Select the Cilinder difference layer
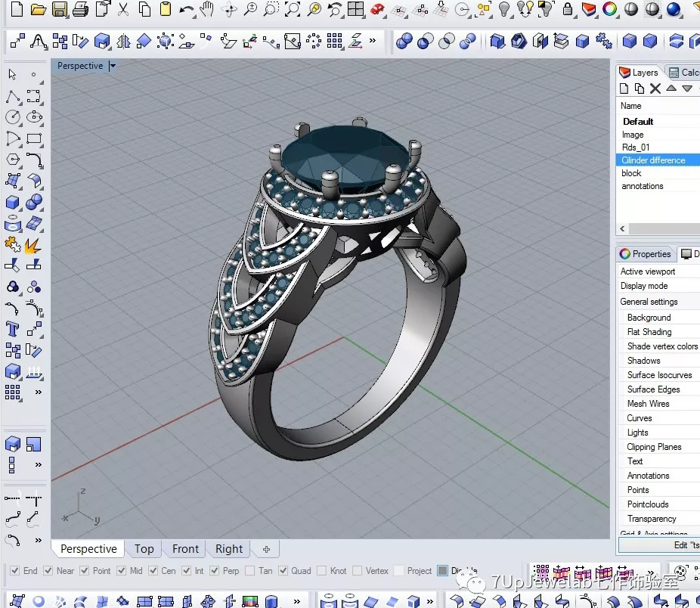Viewport: 700px width, 608px height. click(653, 160)
